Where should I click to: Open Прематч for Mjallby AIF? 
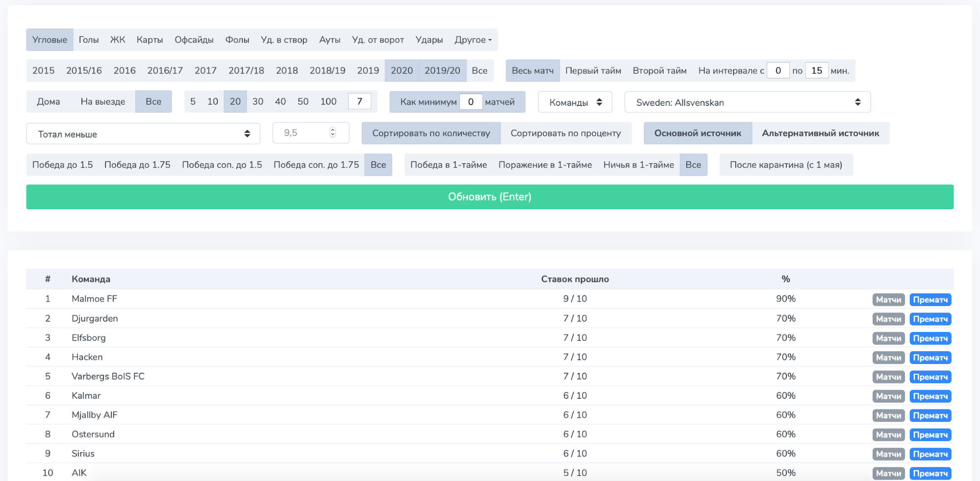pos(930,415)
